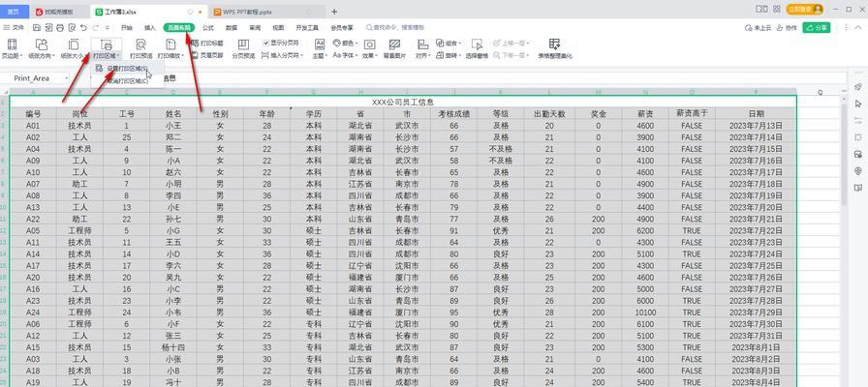Click 打印标题 print titles

[207, 43]
